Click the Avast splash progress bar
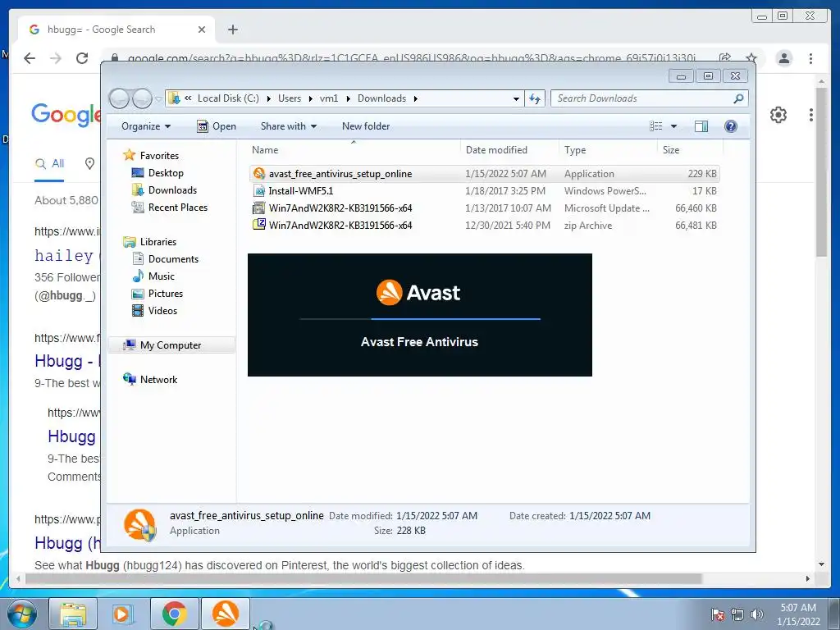 pos(420,319)
